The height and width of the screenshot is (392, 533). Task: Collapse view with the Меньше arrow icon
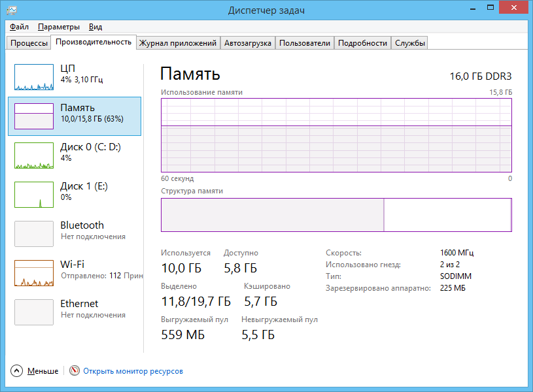click(16, 371)
